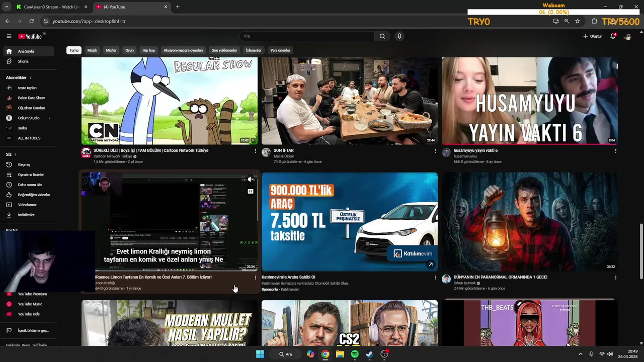
Task: Open Geçmiş history in sidebar
Action: 29,164
